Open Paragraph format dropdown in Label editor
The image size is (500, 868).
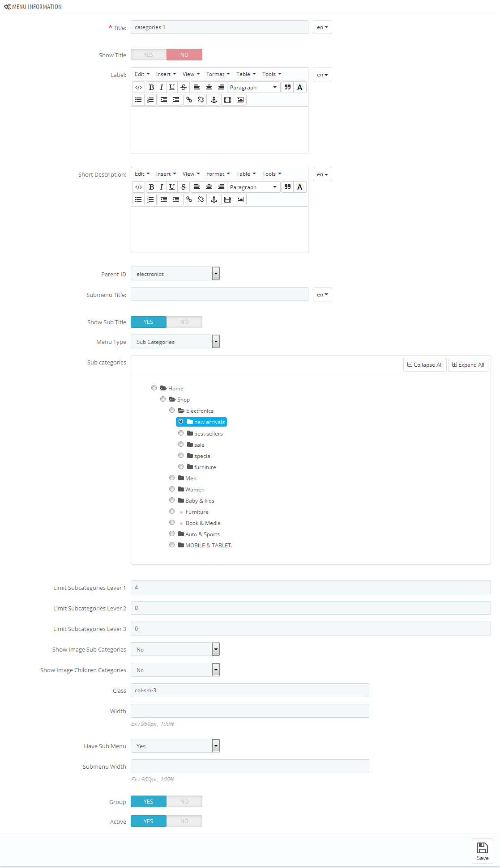pyautogui.click(x=254, y=87)
